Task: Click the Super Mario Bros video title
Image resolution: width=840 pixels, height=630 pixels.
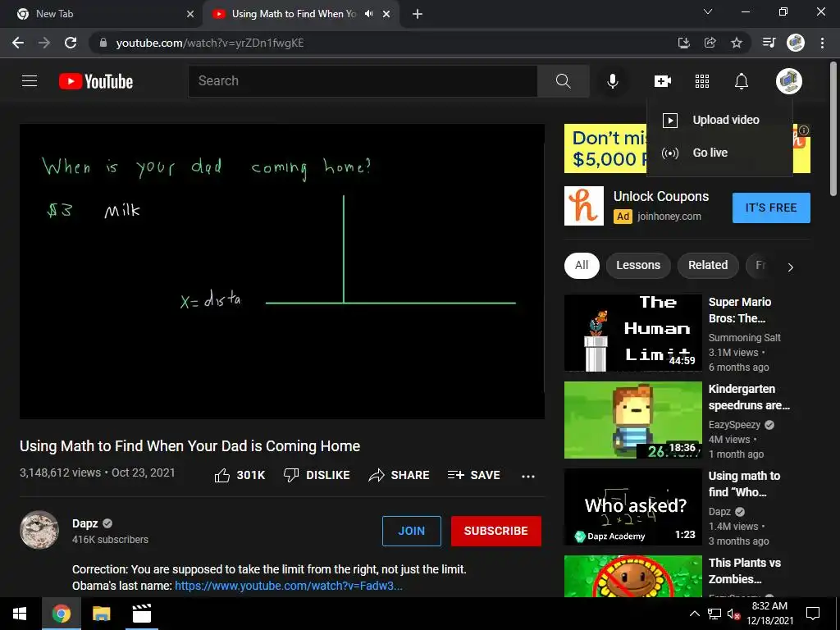Action: point(740,310)
